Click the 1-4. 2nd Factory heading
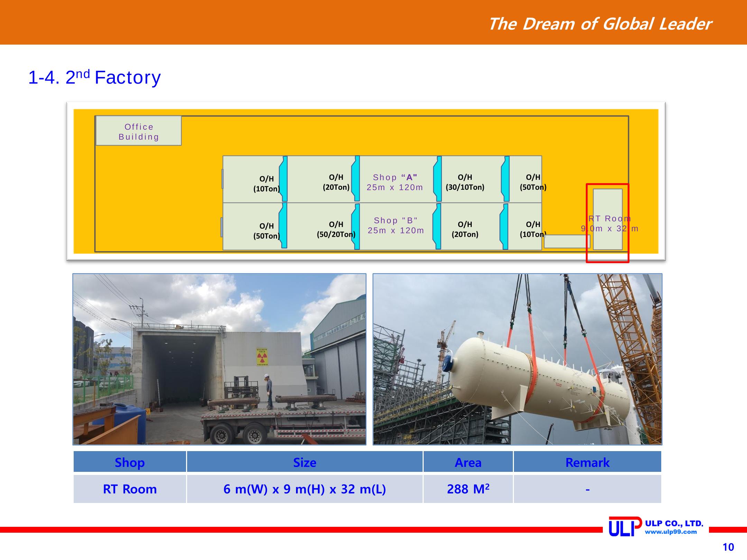747x560 pixels. [94, 77]
